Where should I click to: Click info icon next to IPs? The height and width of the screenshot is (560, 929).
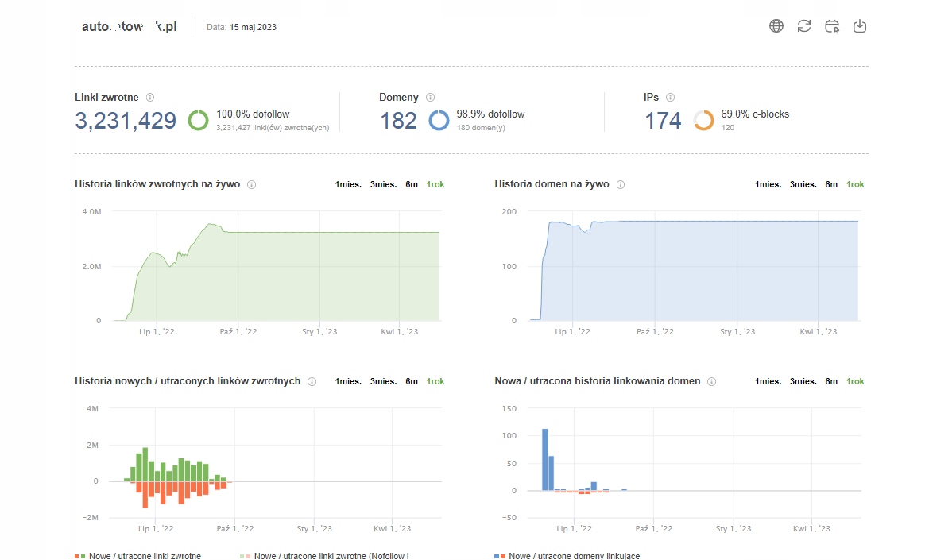670,98
